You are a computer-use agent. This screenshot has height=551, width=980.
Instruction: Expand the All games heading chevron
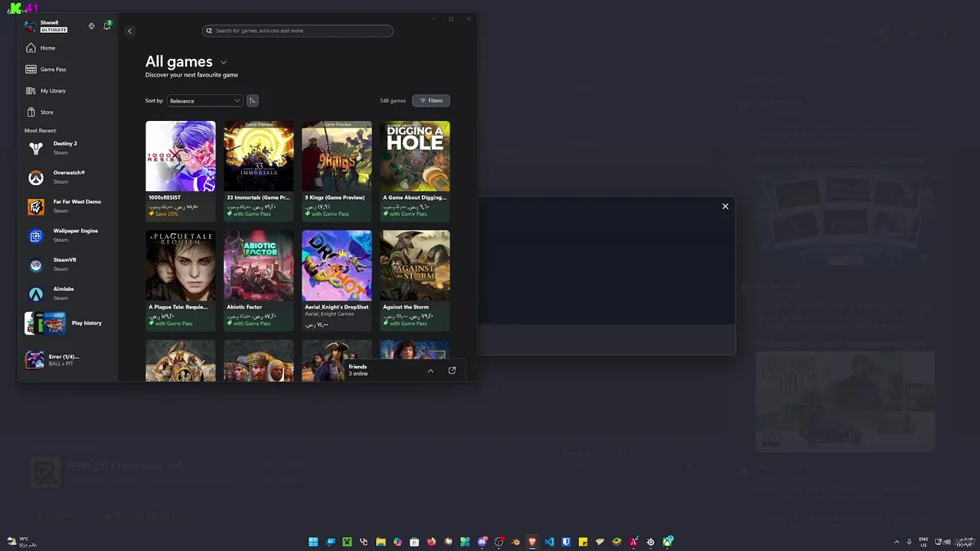[x=224, y=62]
